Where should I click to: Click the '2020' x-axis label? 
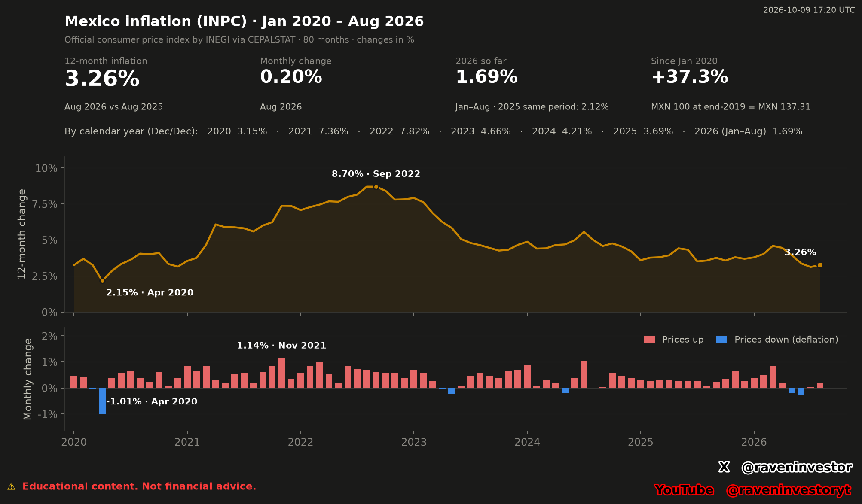(x=74, y=442)
